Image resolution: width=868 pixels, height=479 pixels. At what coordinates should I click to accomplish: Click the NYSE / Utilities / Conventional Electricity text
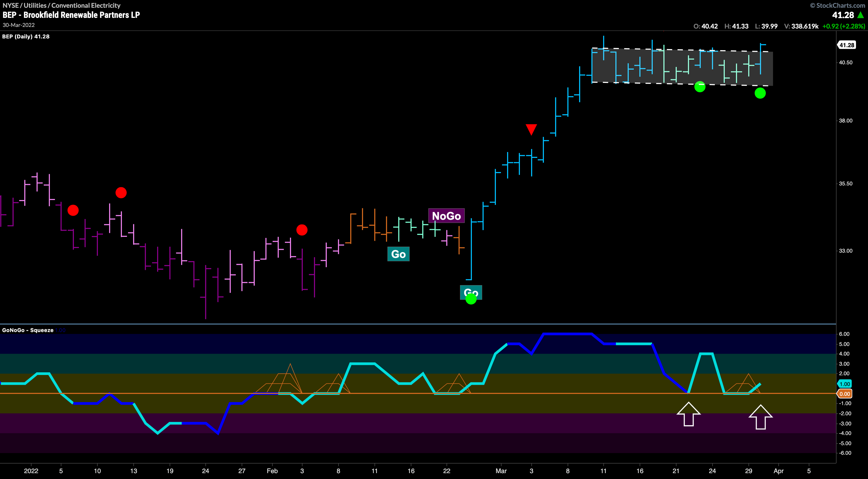[x=61, y=5]
